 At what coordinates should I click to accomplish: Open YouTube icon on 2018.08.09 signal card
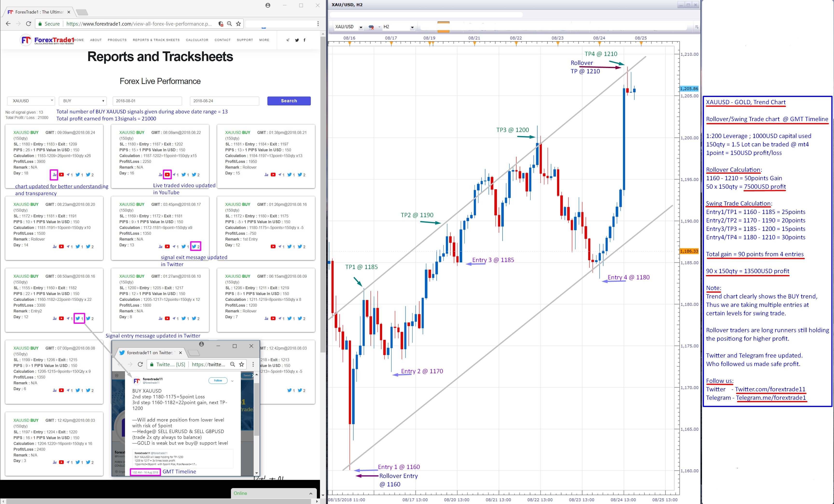pyautogui.click(x=273, y=318)
